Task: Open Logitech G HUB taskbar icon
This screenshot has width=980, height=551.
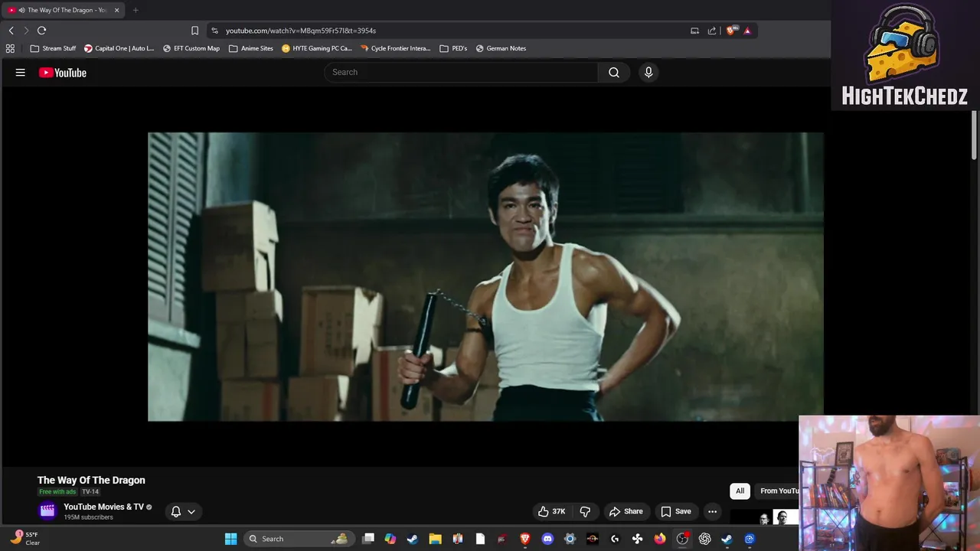Action: click(x=615, y=539)
